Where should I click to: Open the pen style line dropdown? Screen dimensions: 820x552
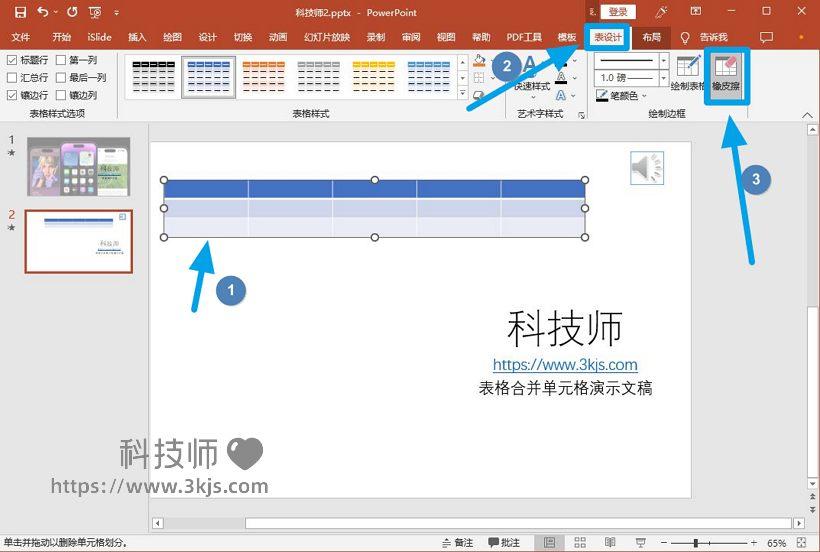[x=664, y=61]
